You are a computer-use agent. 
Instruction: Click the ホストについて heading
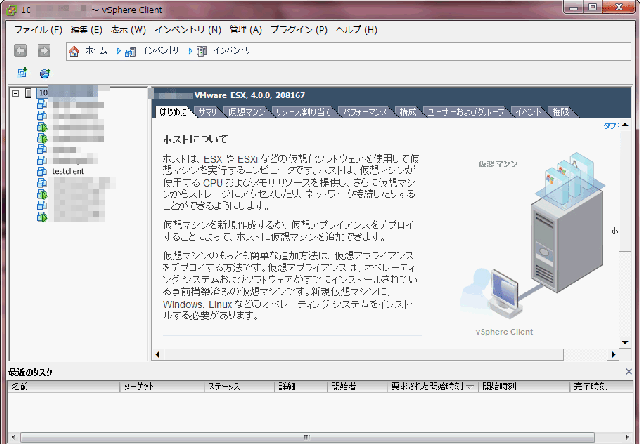tap(195, 139)
